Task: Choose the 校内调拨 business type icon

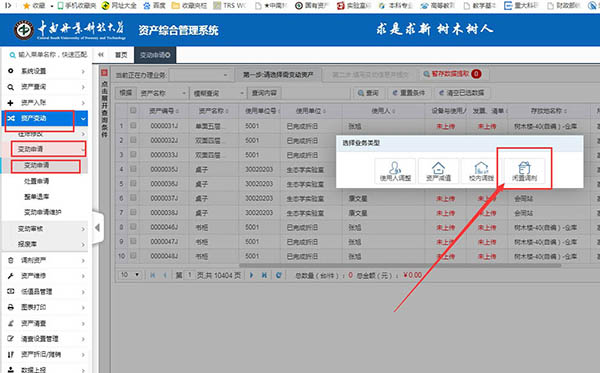Action: point(481,171)
